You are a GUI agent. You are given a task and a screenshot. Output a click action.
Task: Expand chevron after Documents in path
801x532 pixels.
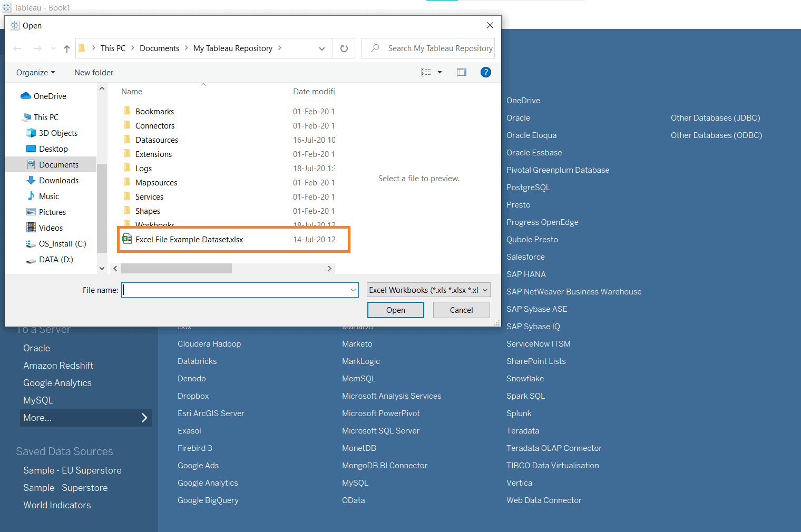[186, 48]
